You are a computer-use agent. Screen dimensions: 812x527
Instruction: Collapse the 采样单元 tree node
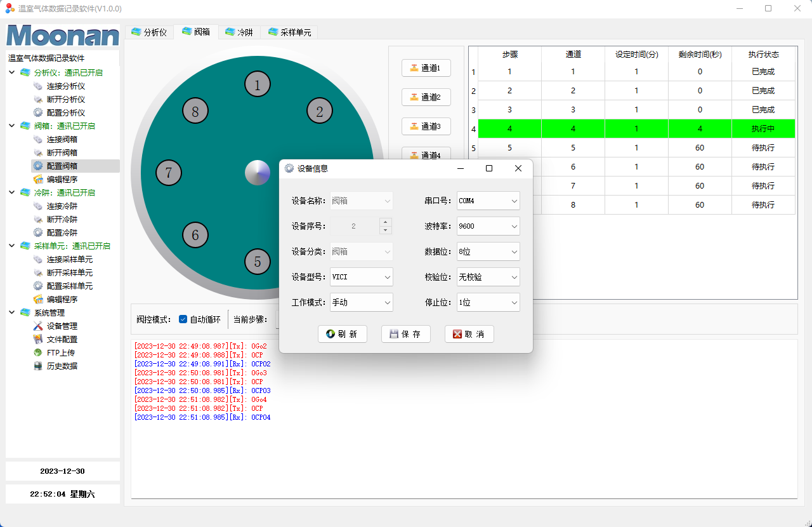click(12, 246)
